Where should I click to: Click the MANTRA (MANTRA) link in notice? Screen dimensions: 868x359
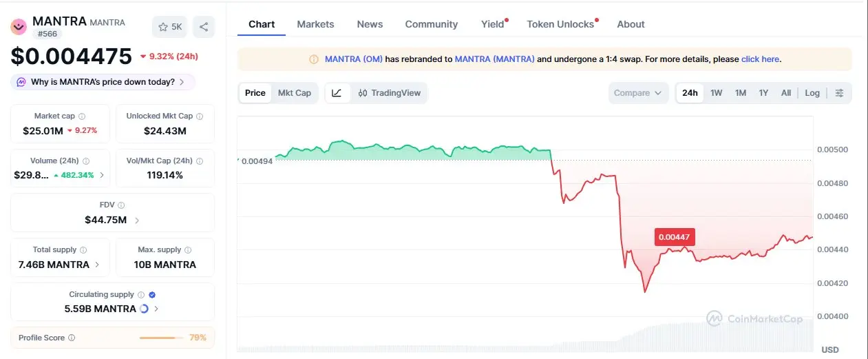pos(494,59)
